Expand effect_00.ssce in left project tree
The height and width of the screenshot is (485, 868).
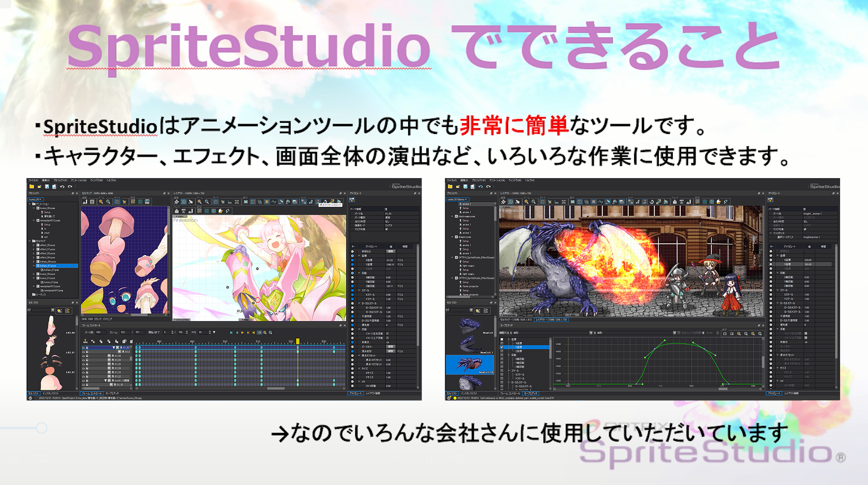[34, 245]
